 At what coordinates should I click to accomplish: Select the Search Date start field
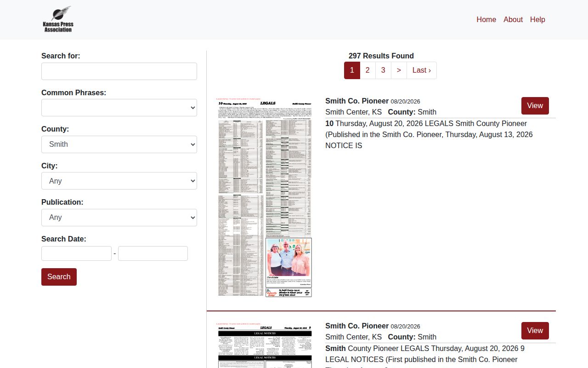click(x=76, y=253)
